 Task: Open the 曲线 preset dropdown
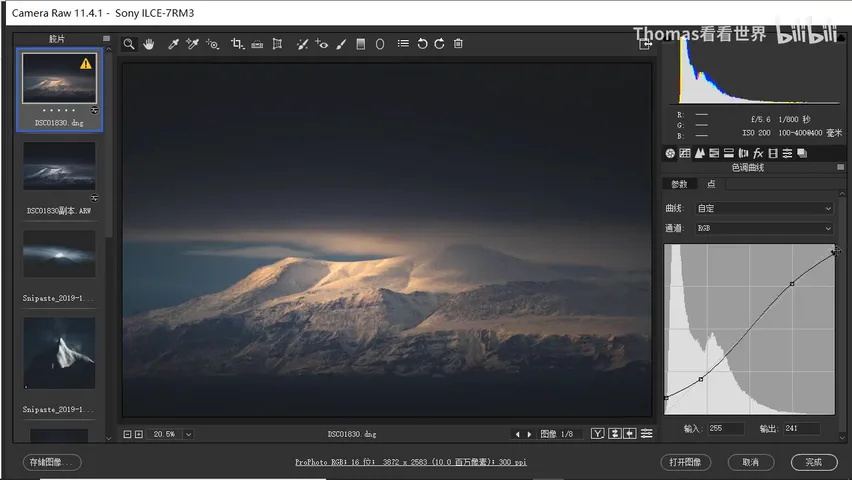click(764, 208)
